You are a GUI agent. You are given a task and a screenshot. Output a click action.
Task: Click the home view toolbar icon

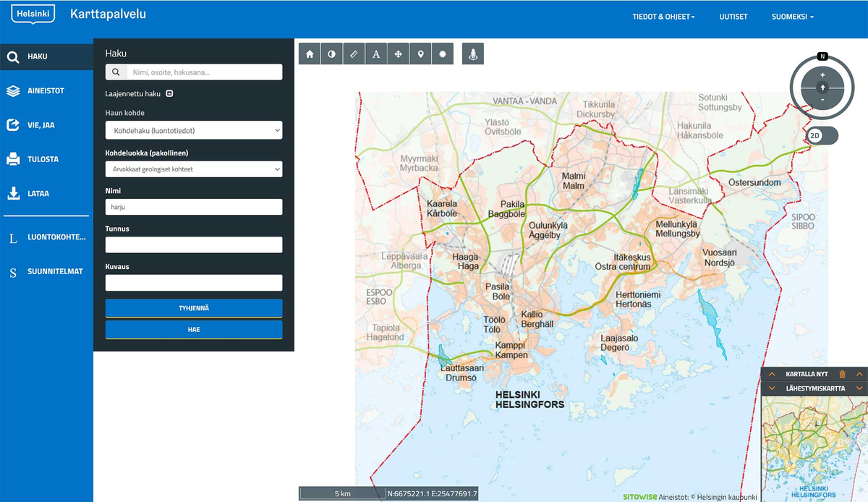pyautogui.click(x=310, y=54)
